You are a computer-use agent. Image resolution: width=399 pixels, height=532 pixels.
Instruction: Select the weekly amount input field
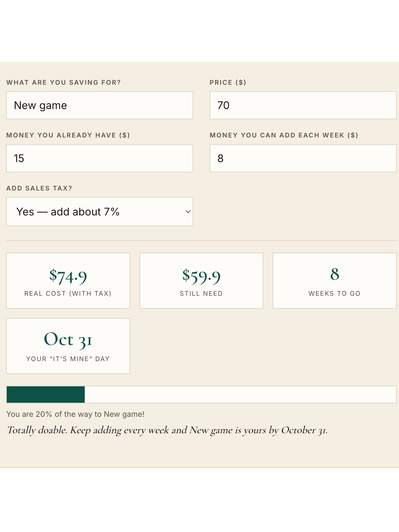tap(303, 158)
